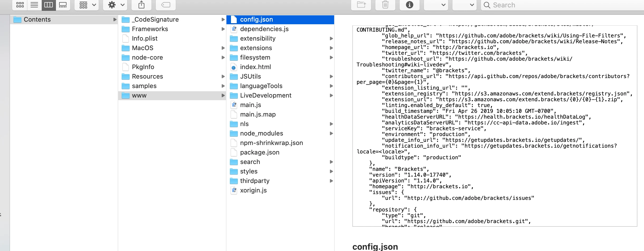Click the arrow next to thirdparty
644x251 pixels.
point(331,181)
